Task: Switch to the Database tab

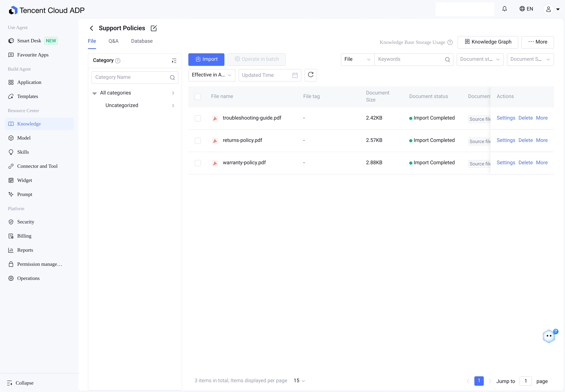Action: click(142, 41)
